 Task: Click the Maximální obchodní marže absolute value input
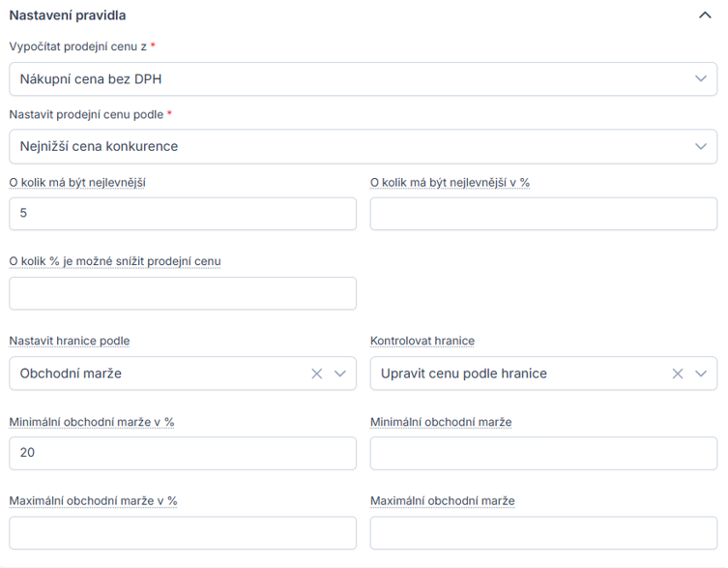tap(543, 532)
